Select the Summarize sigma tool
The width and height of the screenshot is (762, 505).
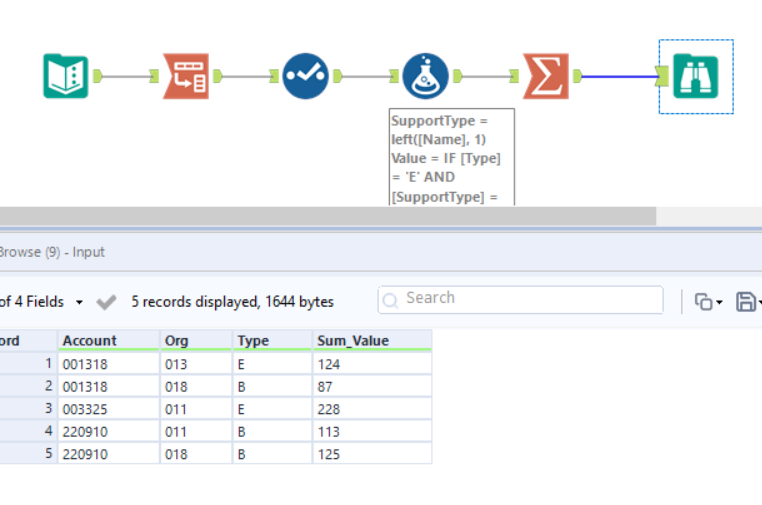pyautogui.click(x=545, y=76)
